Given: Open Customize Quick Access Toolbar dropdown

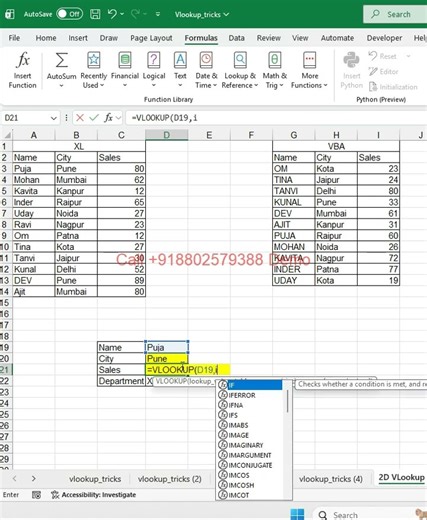Looking at the screenshot, I should point(158,14).
